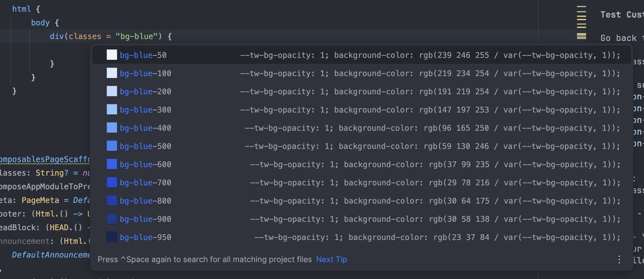Select the bg-blue-100 completion label

click(145, 73)
